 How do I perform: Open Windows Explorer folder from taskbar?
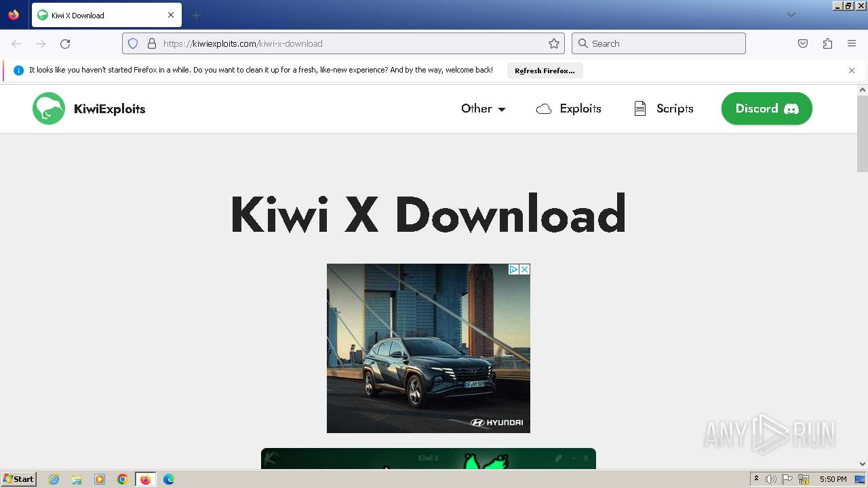[77, 479]
